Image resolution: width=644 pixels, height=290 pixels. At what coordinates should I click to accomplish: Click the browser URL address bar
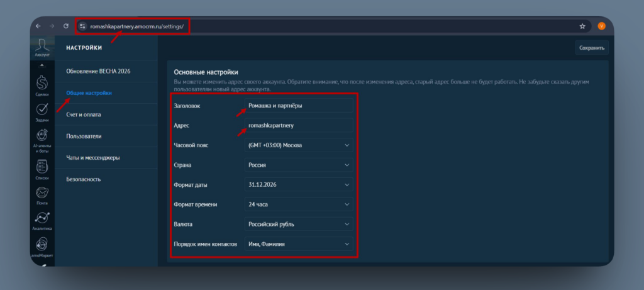[333, 26]
